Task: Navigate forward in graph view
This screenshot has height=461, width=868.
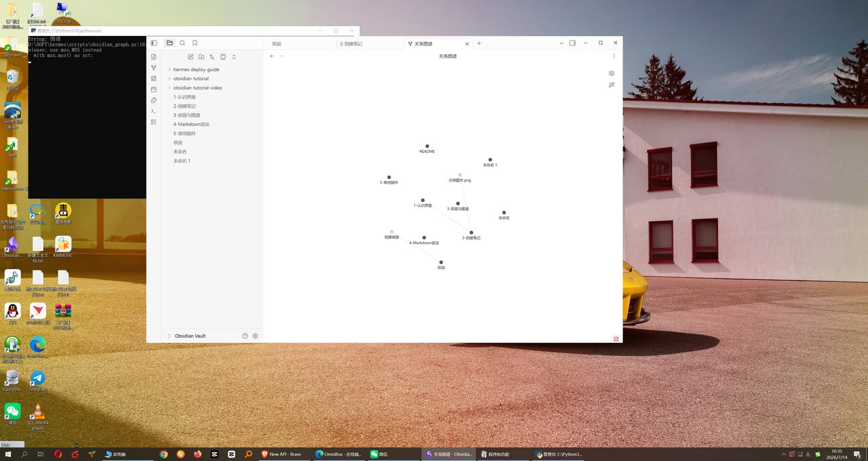Action: (x=281, y=56)
